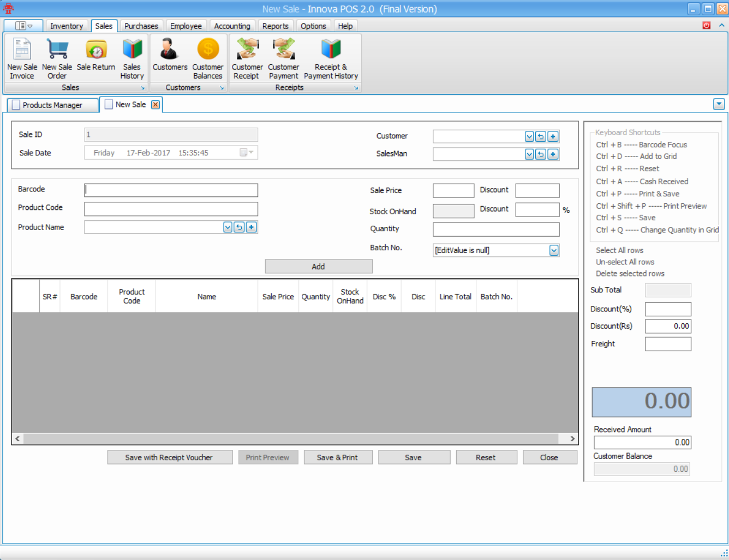
Task: Open the Inventory ribbon tab
Action: 67,26
